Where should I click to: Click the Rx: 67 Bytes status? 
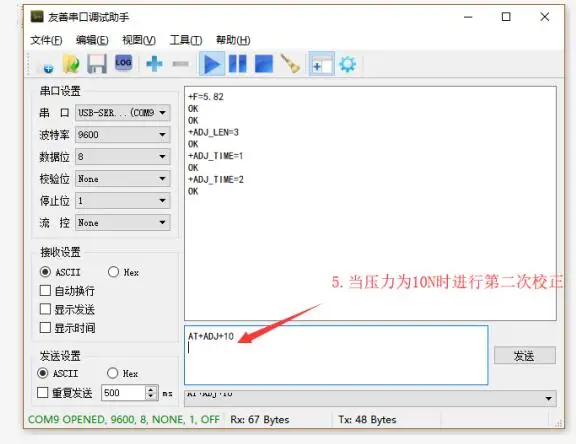tap(260, 419)
